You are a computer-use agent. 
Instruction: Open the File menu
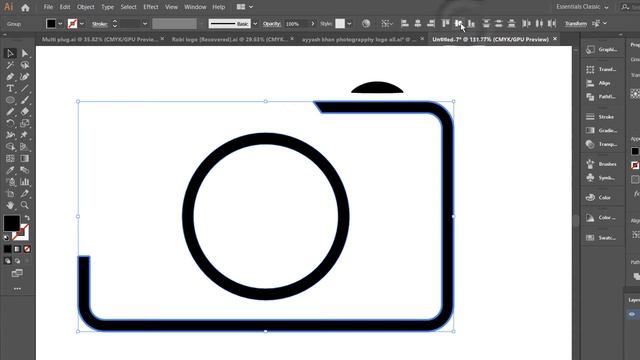[48, 7]
